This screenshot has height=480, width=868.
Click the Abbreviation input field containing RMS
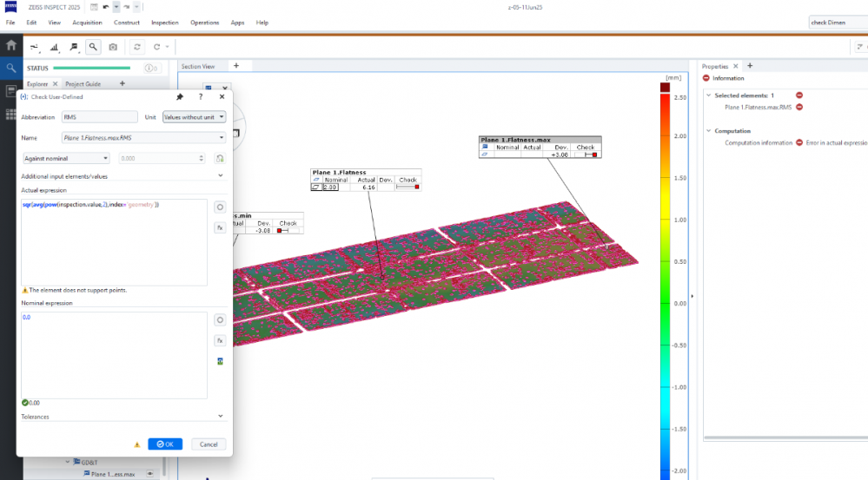click(x=99, y=116)
